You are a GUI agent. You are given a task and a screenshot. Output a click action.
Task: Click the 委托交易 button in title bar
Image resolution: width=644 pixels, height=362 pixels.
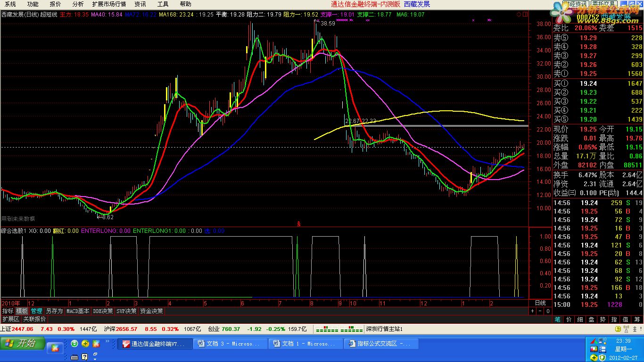coord(605,4)
